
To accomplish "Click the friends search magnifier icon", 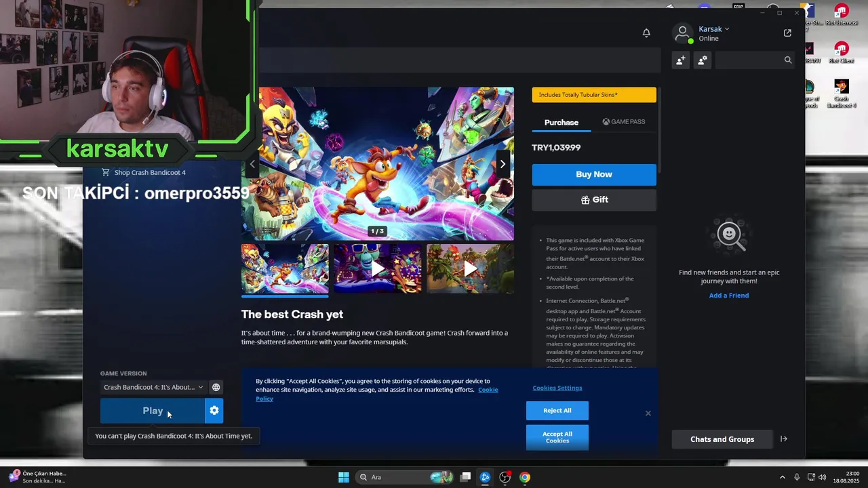I will pos(788,60).
